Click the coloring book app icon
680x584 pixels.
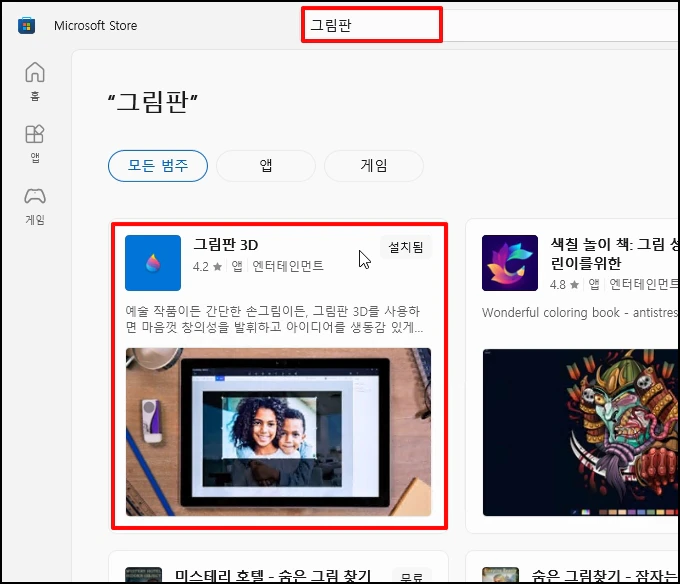[510, 263]
